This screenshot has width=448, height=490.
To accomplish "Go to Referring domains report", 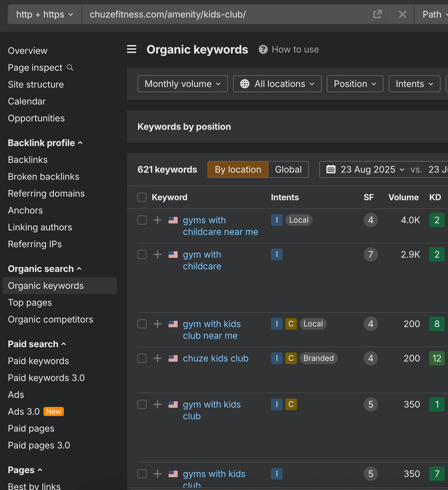I will click(x=46, y=193).
